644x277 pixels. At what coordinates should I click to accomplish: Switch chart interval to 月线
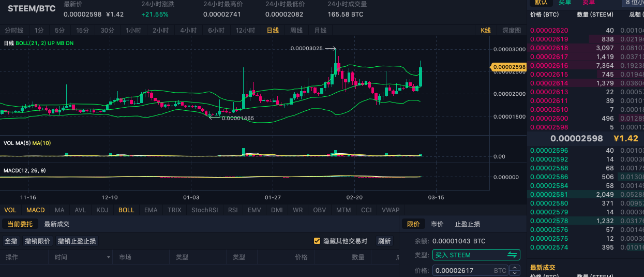pos(320,31)
